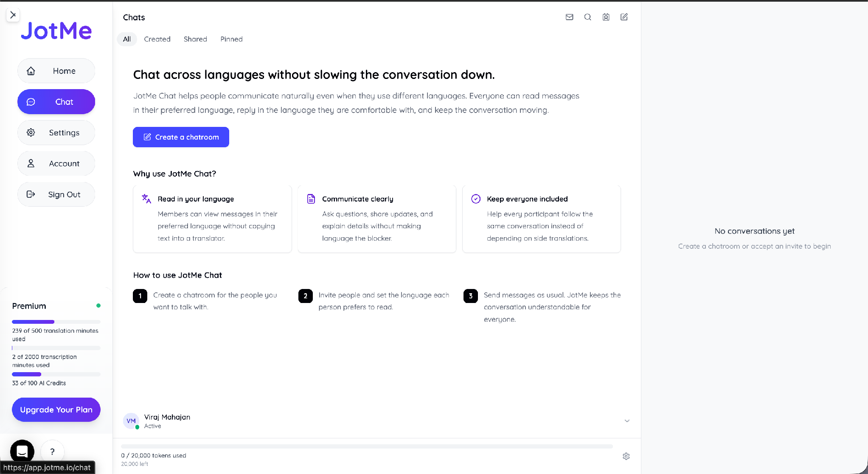
Task: Click the 'Why use JotMe Chat?' heading
Action: pyautogui.click(x=174, y=174)
